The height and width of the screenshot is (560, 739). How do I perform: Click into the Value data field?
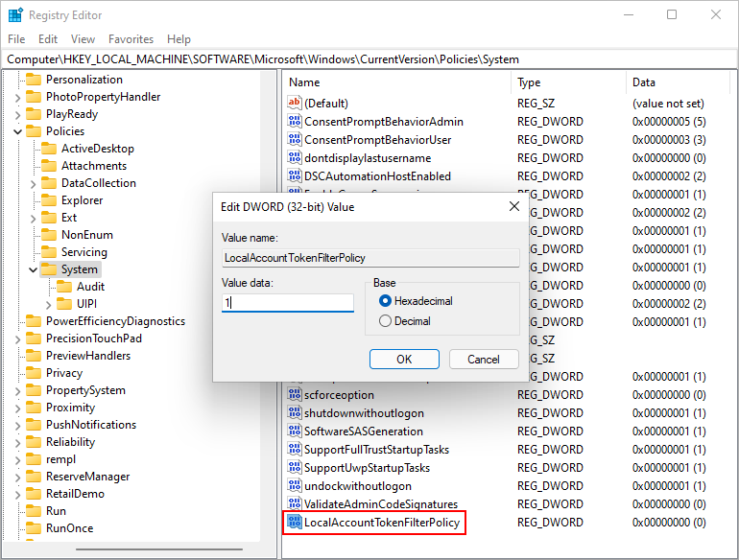point(288,302)
